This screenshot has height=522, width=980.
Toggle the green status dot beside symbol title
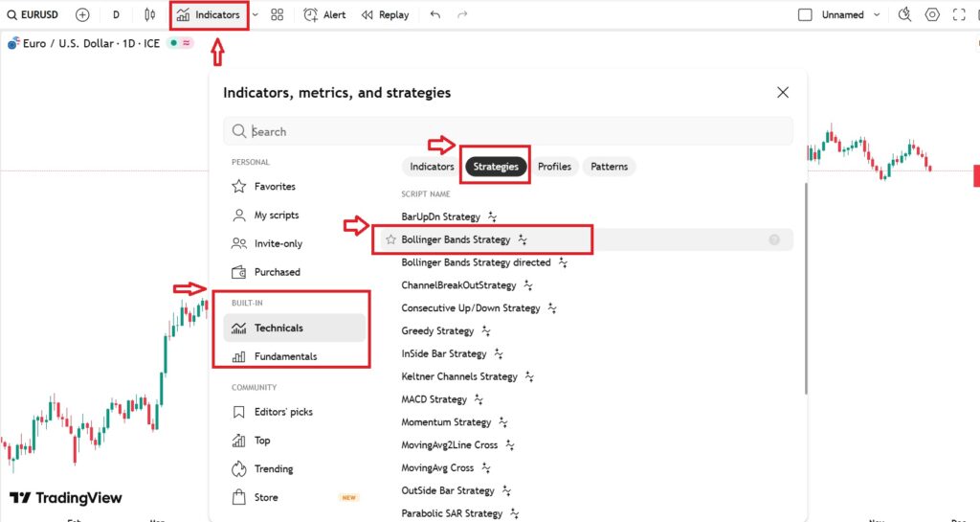tap(173, 43)
